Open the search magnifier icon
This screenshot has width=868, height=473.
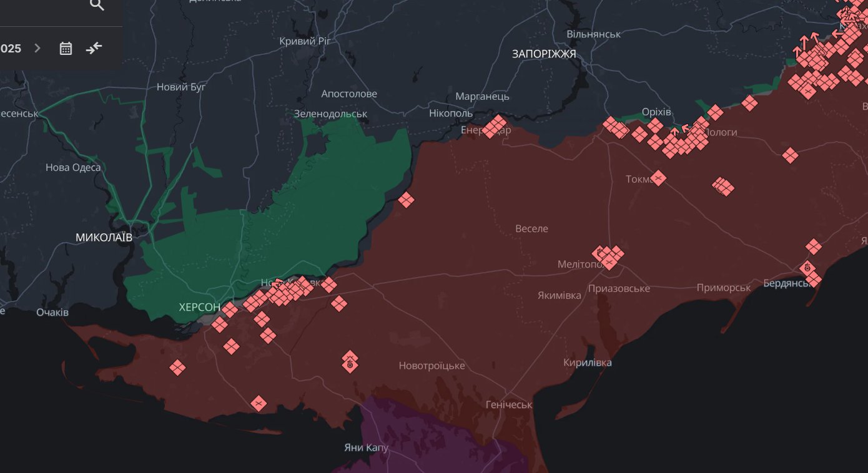coord(97,5)
